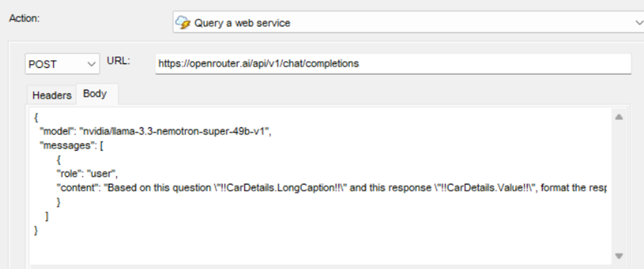Click the opening curly brace on first line
Screen dimensions: 644x269
(x=36, y=117)
